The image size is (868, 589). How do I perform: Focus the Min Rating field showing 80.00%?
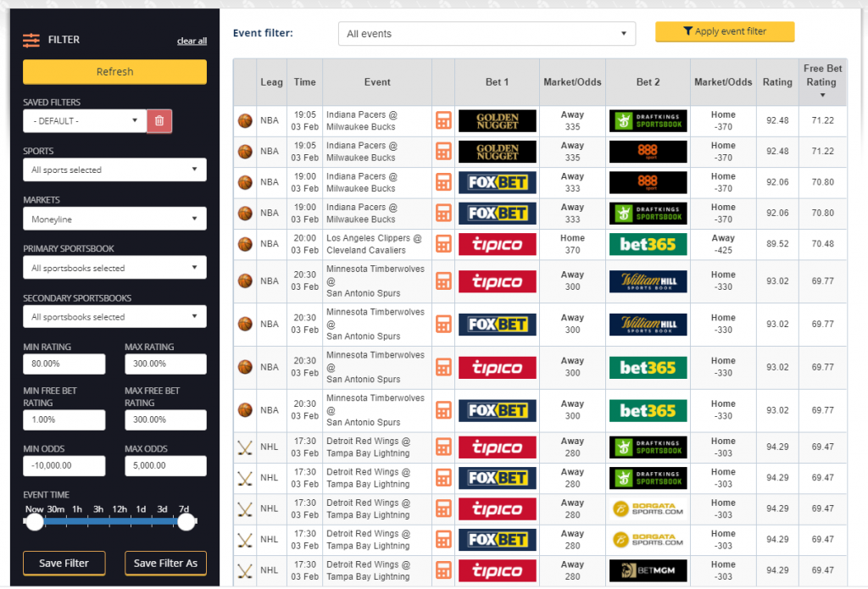pos(64,364)
